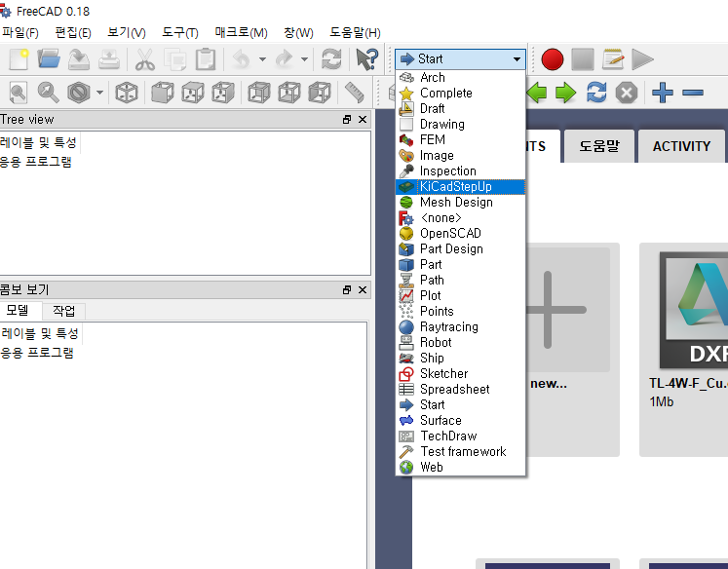The width and height of the screenshot is (728, 569).
Task: Select FEM workbench entry
Action: click(x=460, y=139)
